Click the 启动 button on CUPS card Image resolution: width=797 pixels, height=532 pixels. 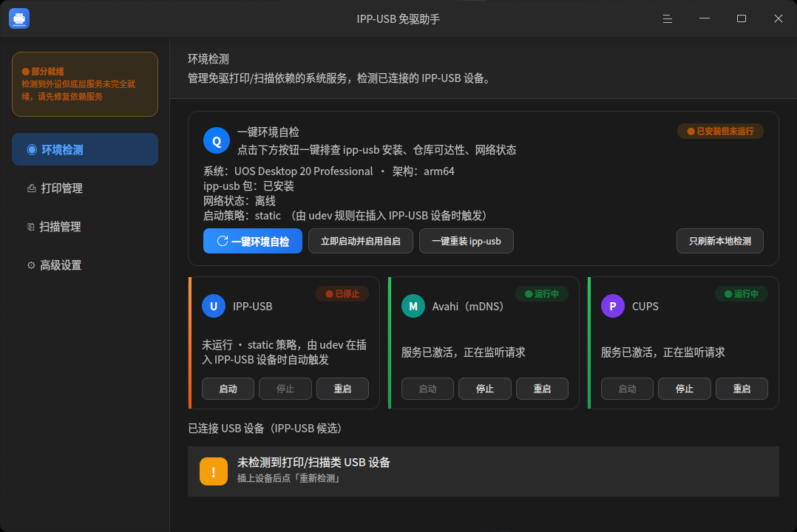click(627, 389)
